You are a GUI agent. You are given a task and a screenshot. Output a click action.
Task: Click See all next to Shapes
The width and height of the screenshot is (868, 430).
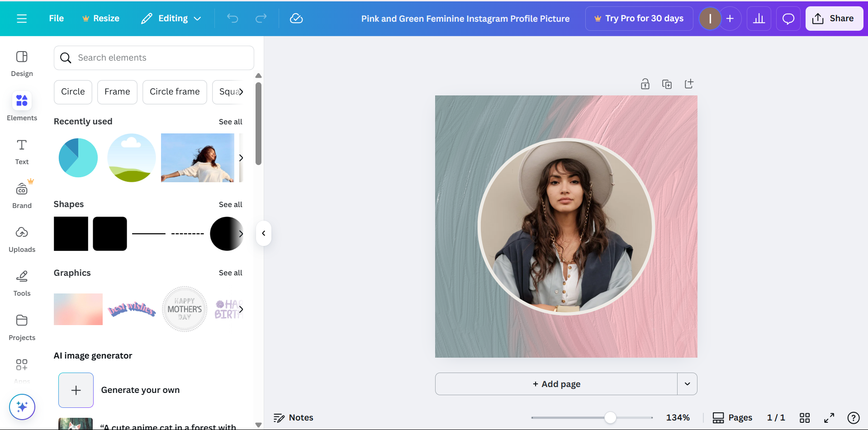coord(230,204)
